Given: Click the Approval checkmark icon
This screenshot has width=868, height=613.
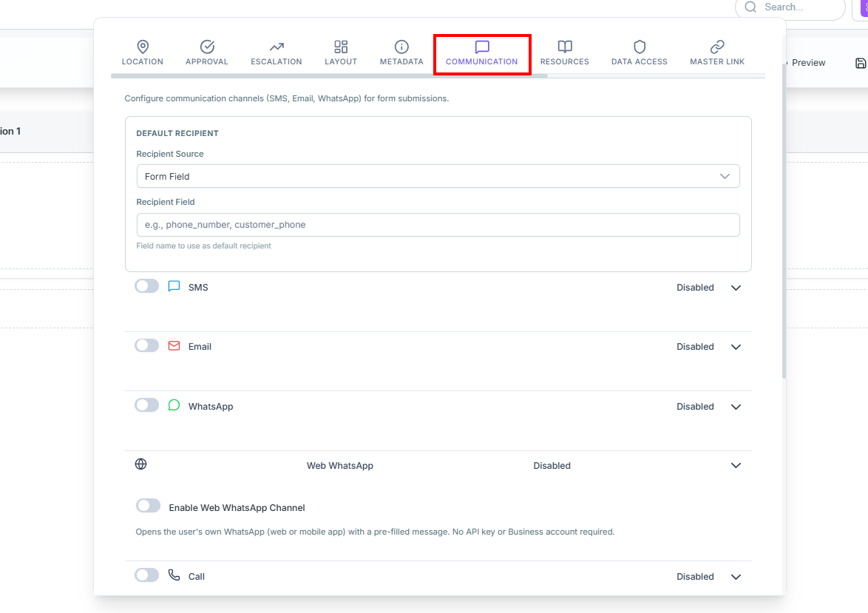Looking at the screenshot, I should coord(207,47).
